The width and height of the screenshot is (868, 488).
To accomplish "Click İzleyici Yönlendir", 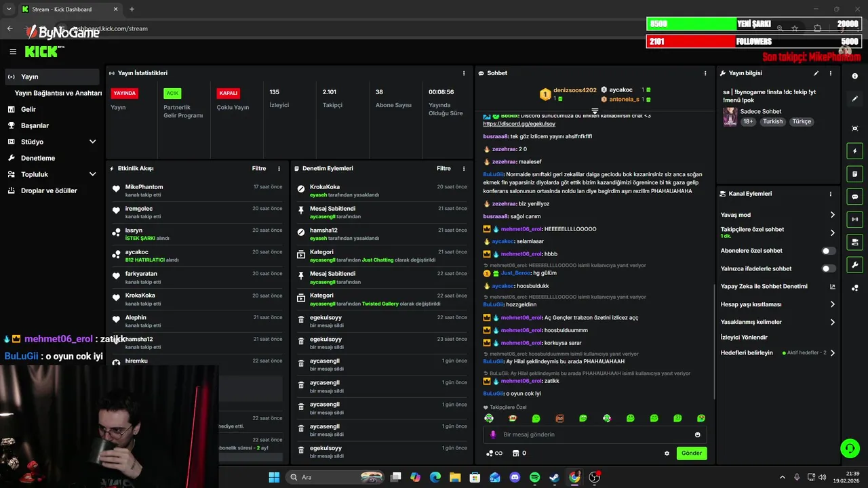I will click(744, 337).
